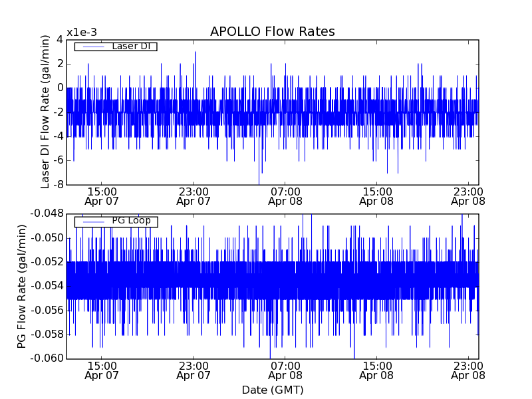Click the Date (GMT) axis label

coord(273,390)
